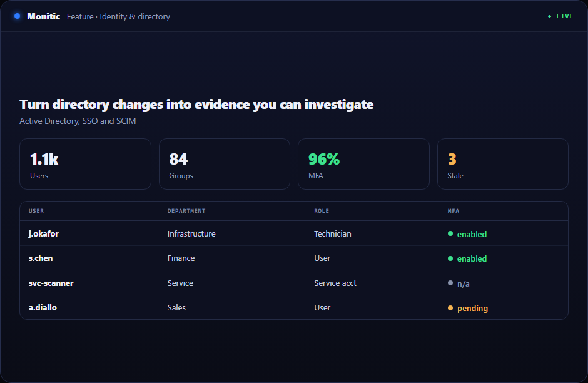Select the j.okafor user row
The width and height of the screenshot is (588, 383).
(294, 233)
